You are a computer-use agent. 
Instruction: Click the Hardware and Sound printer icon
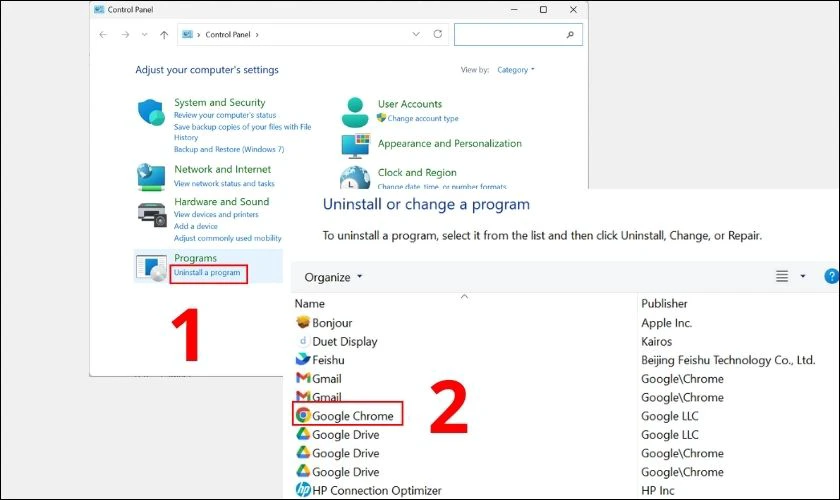(152, 214)
